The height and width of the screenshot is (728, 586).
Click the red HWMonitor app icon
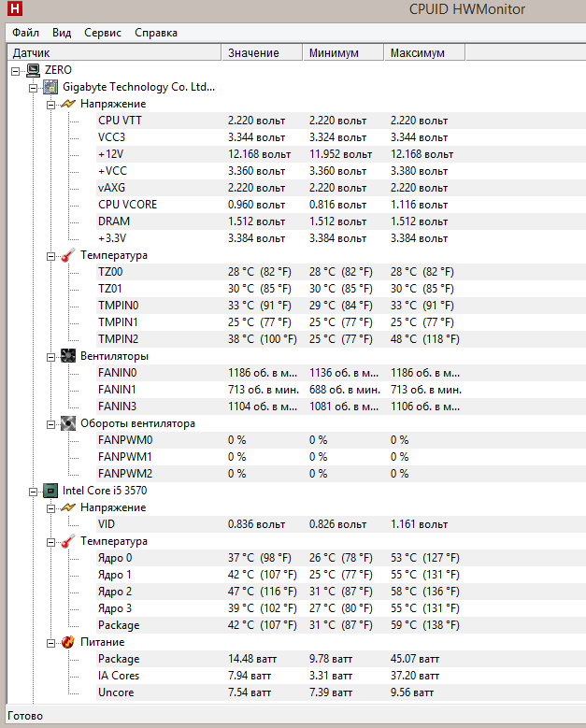14,9
